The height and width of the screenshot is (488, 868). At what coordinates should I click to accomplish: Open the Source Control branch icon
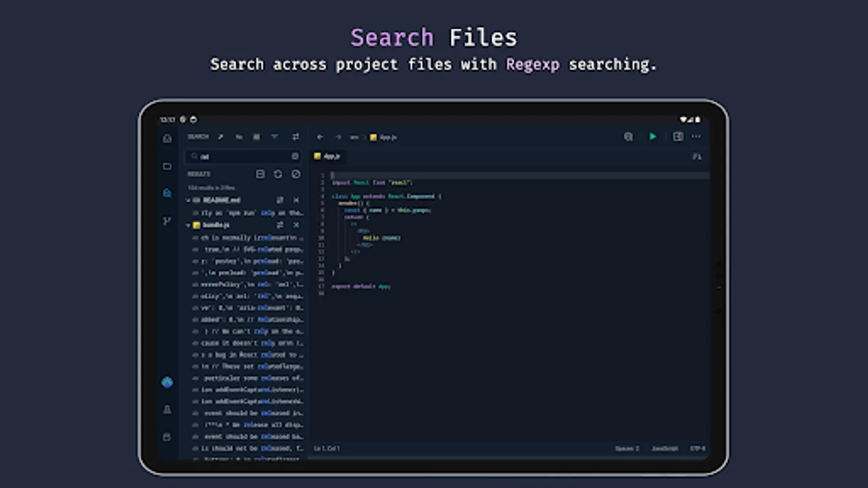[x=167, y=221]
